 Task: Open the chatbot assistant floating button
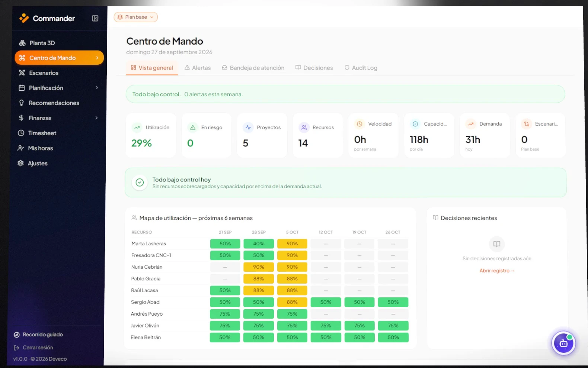[563, 343]
